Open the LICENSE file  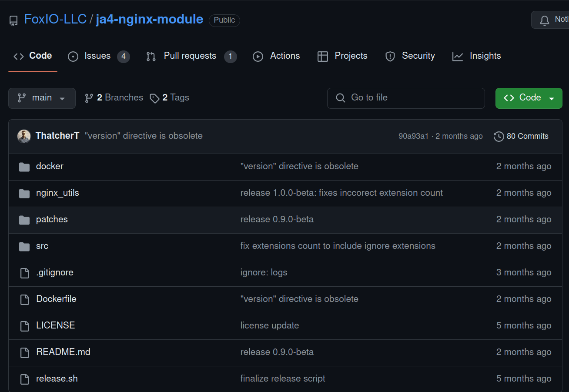(x=56, y=325)
